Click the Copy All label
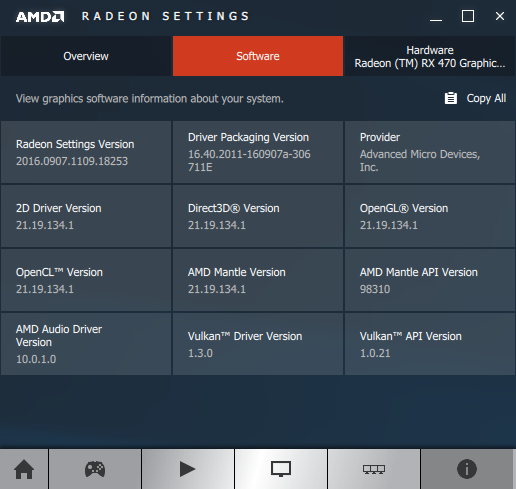The height and width of the screenshot is (489, 516). pos(486,98)
